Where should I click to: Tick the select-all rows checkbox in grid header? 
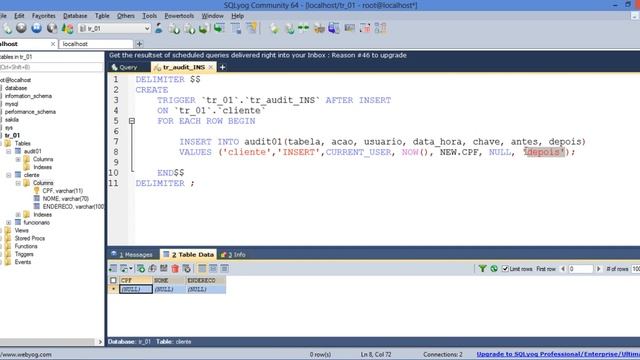point(113,280)
